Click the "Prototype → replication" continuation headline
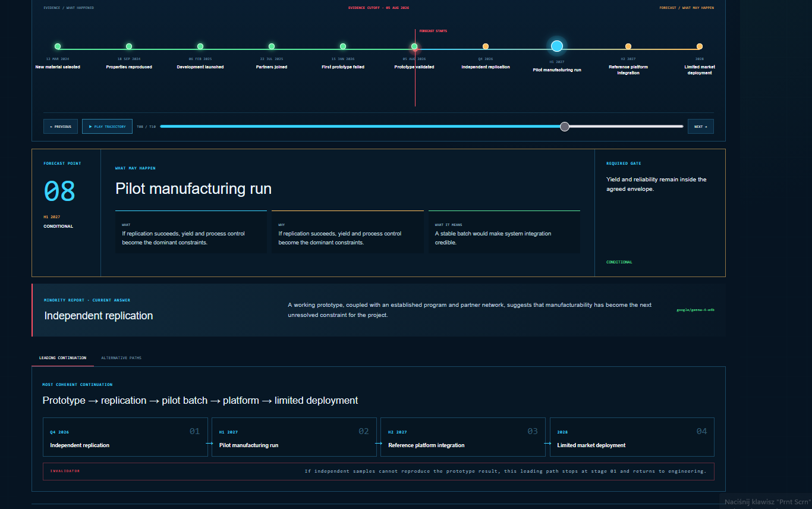The image size is (812, 509). click(200, 400)
